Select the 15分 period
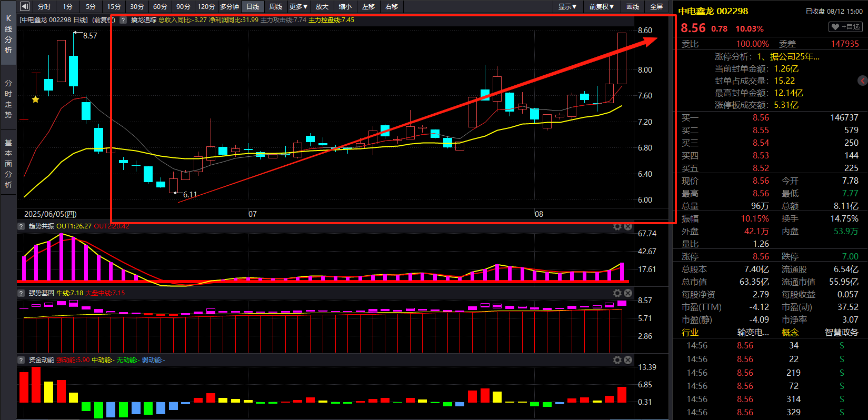This screenshot has height=420, width=868. coord(114,6)
